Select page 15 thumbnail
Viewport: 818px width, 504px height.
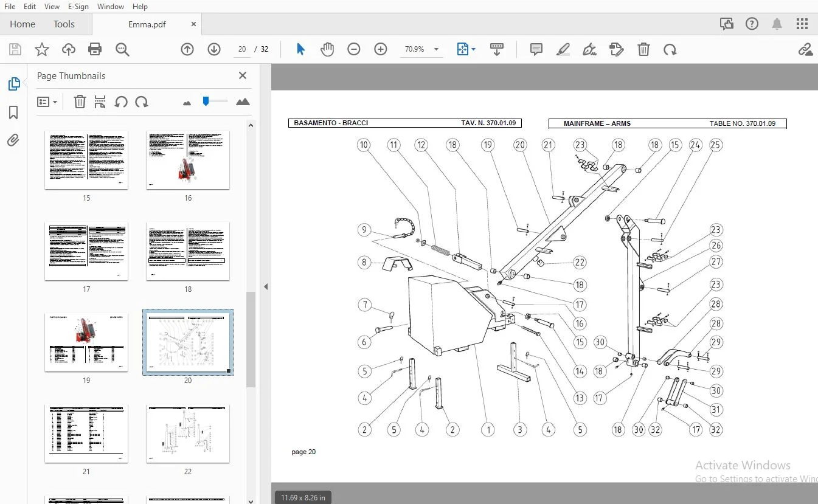[86, 160]
